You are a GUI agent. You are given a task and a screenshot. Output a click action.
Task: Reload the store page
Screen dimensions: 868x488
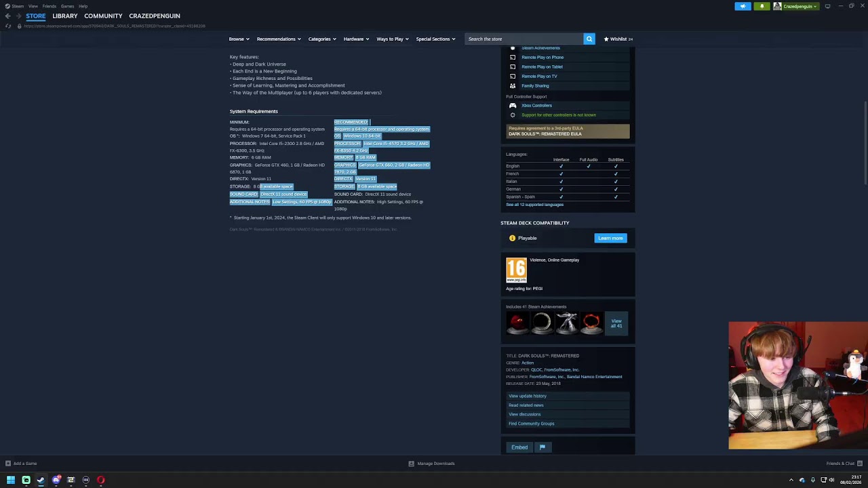[8, 26]
